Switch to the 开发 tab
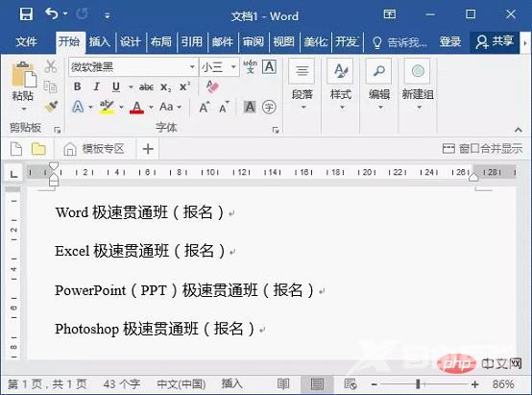Image resolution: width=532 pixels, height=395 pixels. coord(347,41)
